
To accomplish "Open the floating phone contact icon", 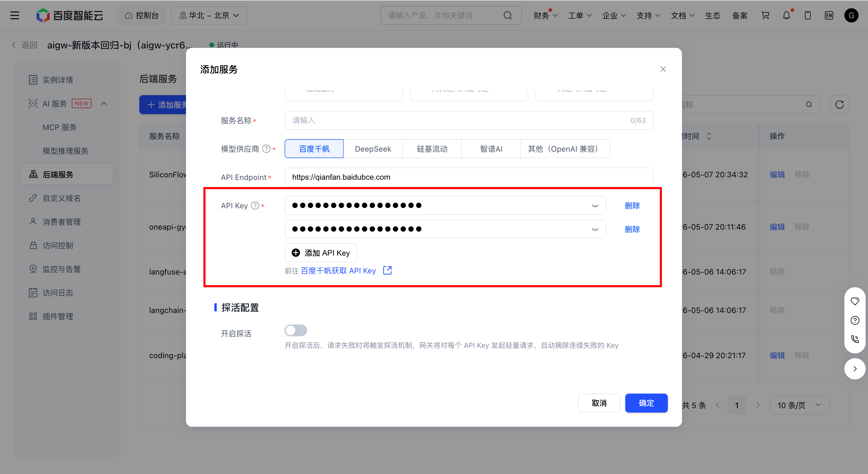I will 855,339.
